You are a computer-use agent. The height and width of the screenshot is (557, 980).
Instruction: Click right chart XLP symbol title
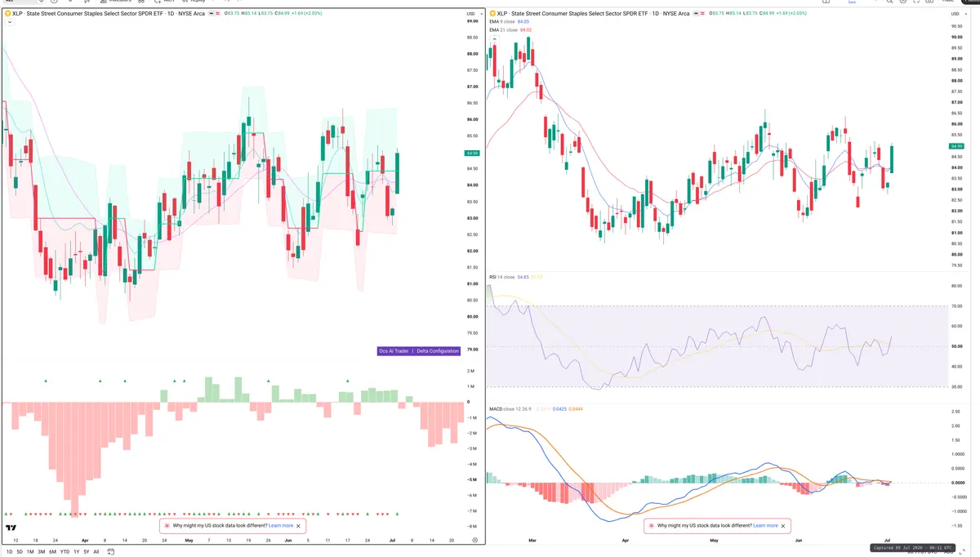[593, 14]
